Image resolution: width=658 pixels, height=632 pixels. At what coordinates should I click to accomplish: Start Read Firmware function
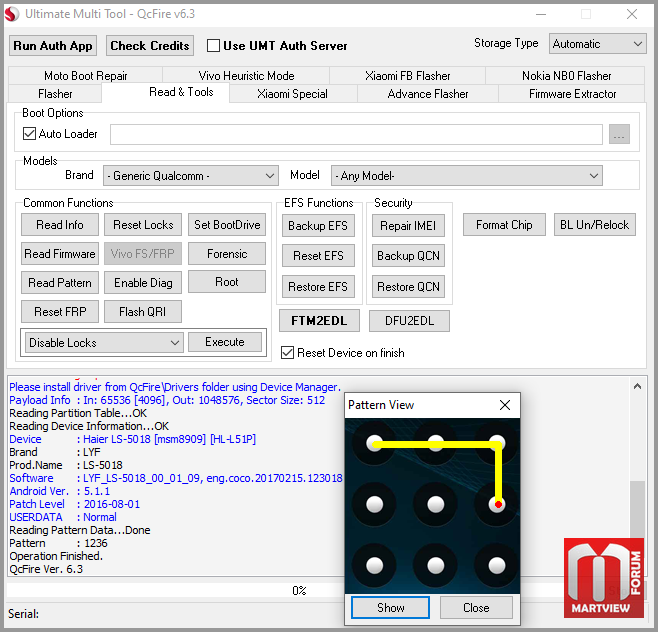[x=60, y=254]
